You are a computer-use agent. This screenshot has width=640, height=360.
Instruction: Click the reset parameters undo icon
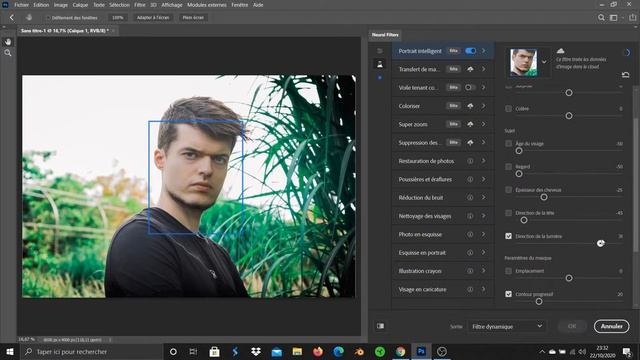[625, 75]
